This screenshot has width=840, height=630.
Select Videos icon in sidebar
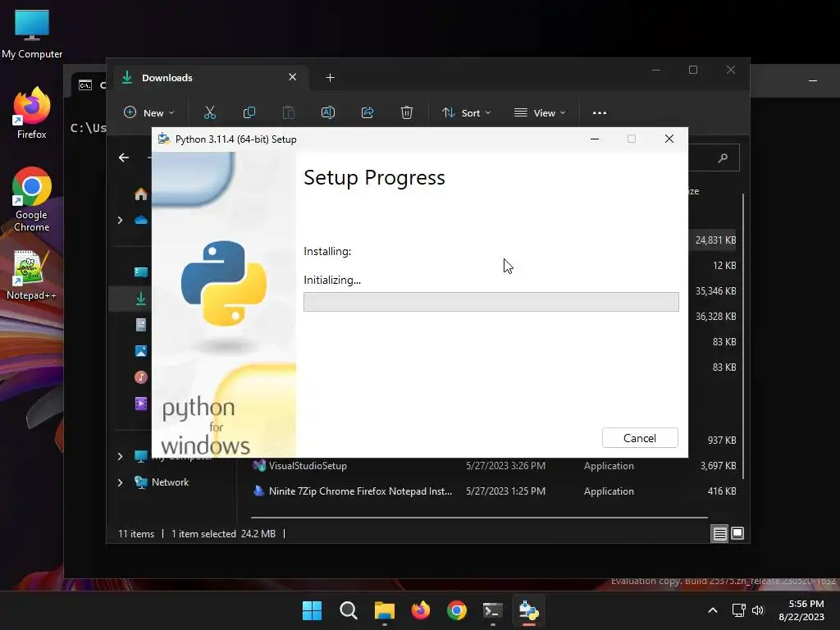pos(141,404)
